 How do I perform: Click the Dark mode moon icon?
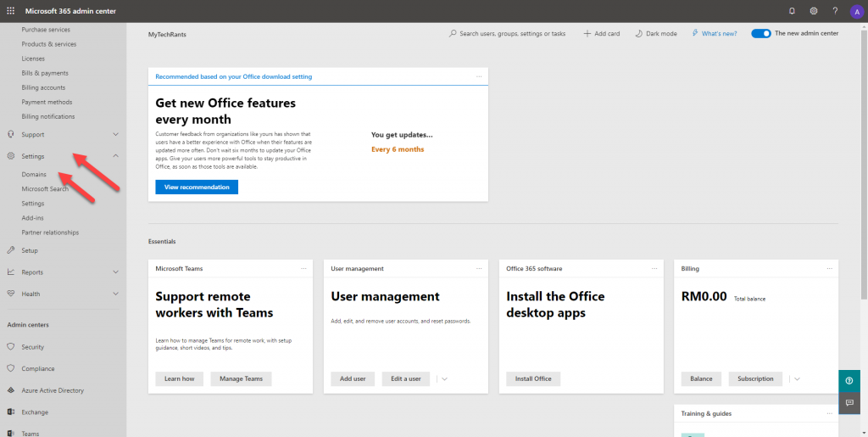[x=638, y=34]
